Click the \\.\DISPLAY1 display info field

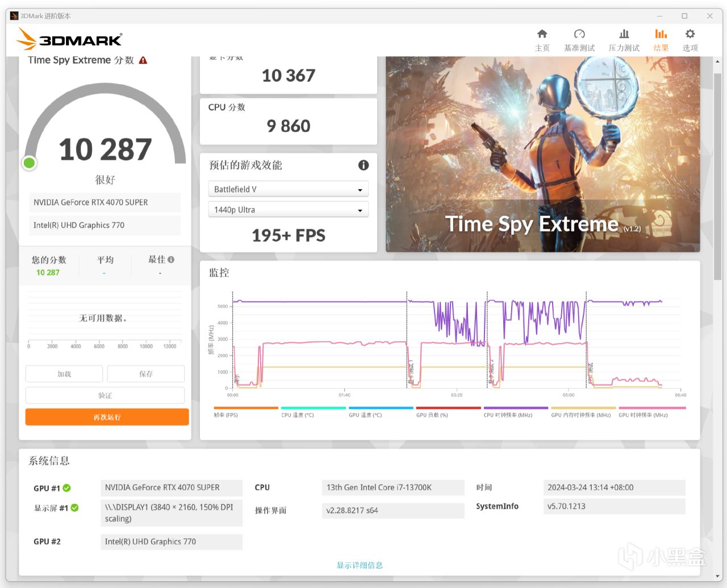[x=172, y=513]
